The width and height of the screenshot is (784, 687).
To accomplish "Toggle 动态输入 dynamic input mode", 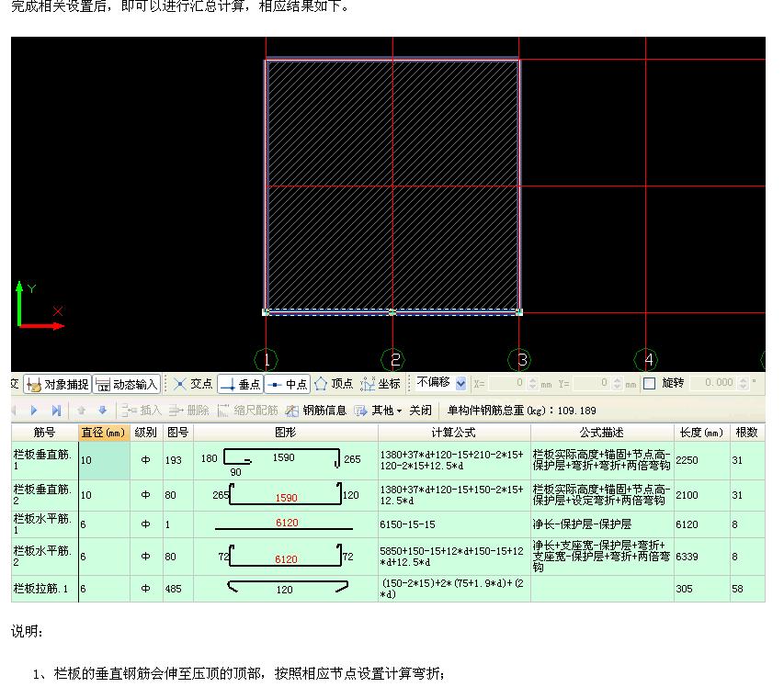I will [124, 384].
